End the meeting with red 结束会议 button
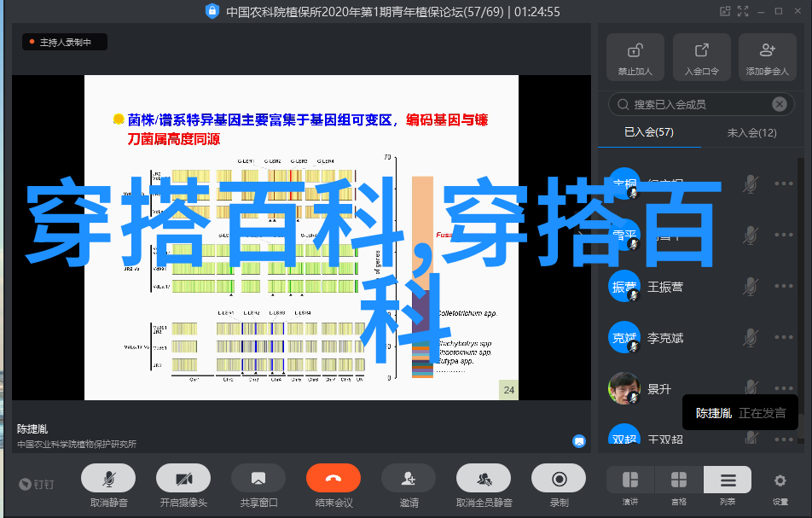Viewport: 812px width, 518px height. 333,478
